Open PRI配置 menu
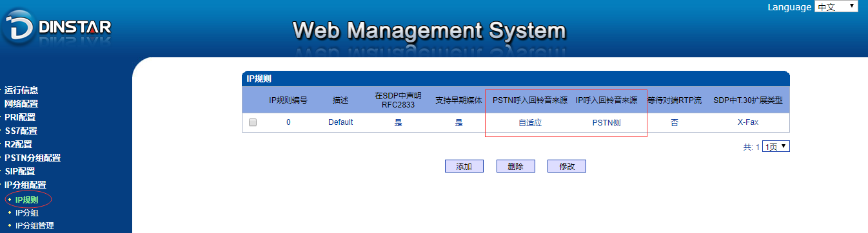The height and width of the screenshot is (233, 868). tap(20, 117)
